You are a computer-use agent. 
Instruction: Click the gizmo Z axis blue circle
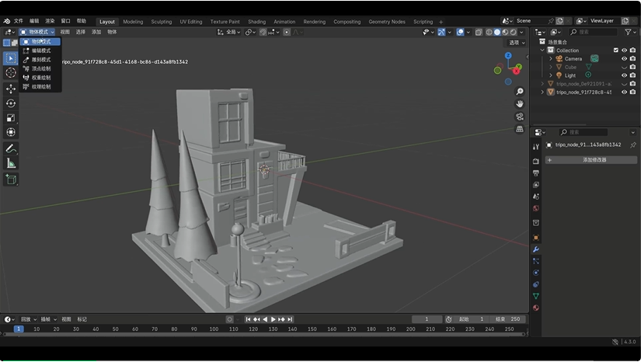point(508,55)
